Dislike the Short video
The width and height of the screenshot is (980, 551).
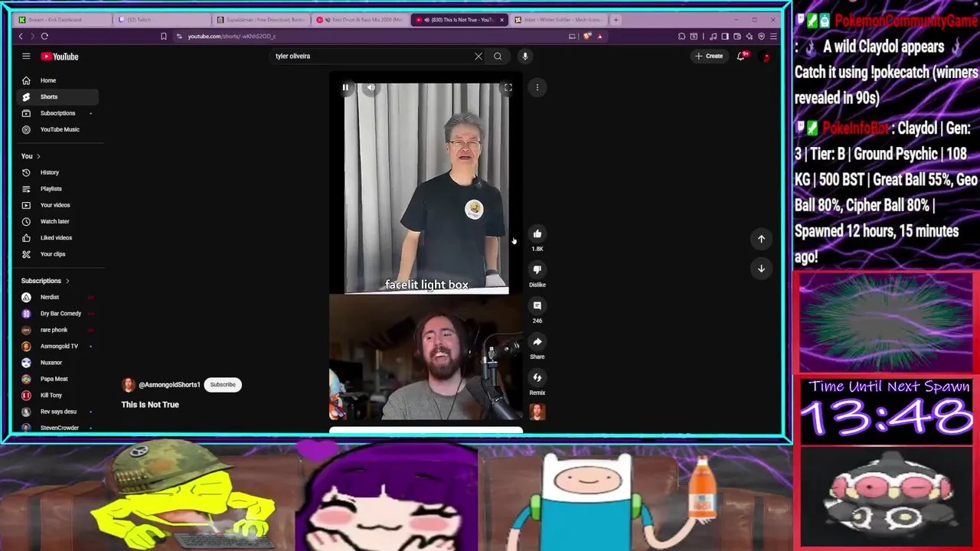click(x=537, y=270)
